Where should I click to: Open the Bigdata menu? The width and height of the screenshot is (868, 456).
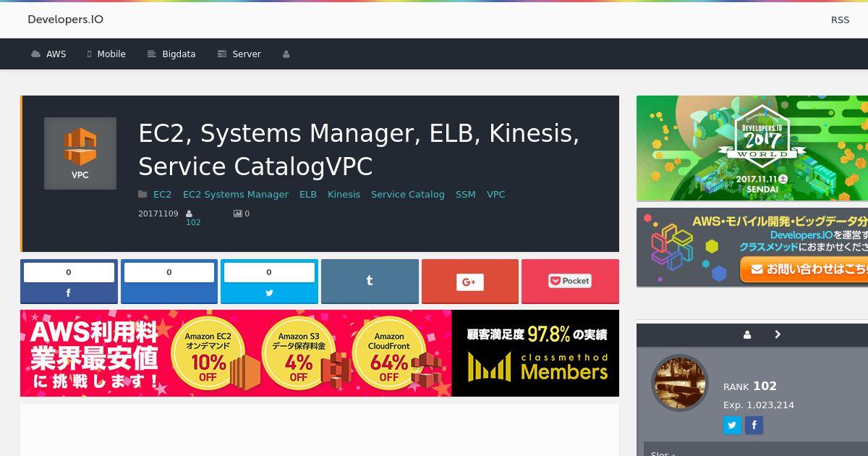point(171,54)
